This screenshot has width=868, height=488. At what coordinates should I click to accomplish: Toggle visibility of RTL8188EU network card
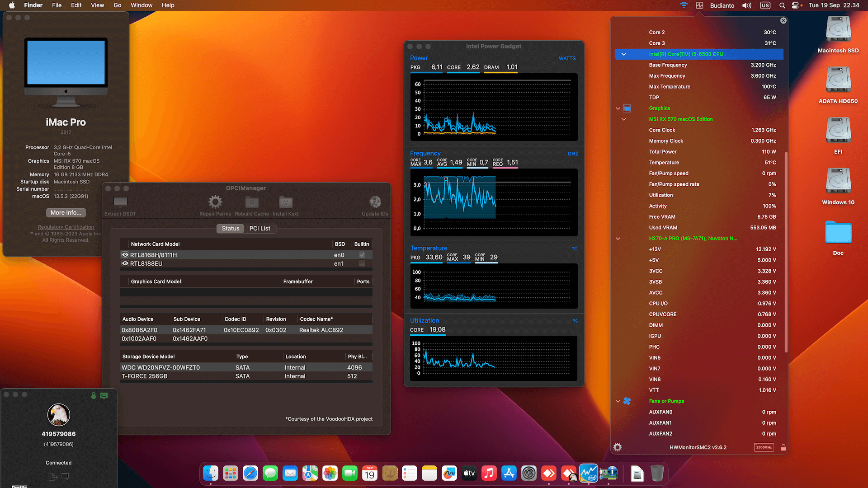pyautogui.click(x=125, y=263)
